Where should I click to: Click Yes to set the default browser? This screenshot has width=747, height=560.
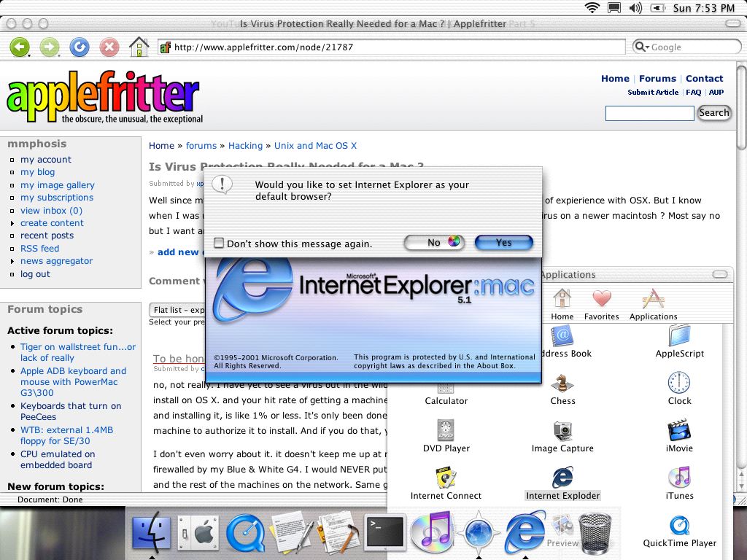click(x=504, y=242)
